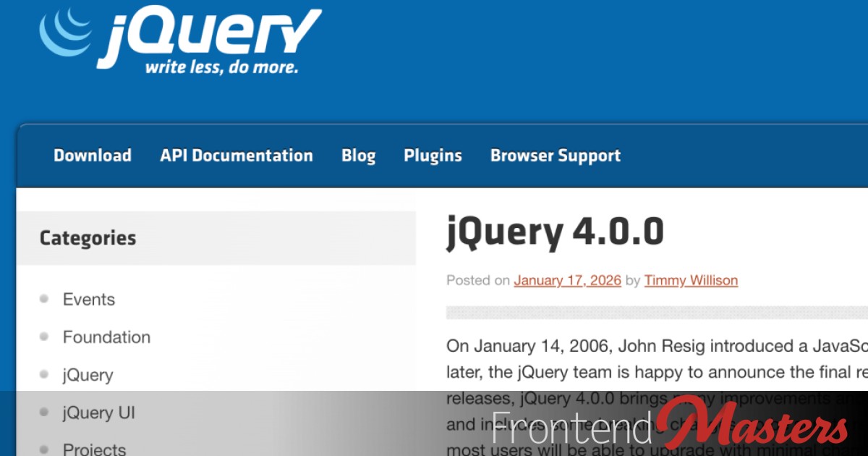Screen dimensions: 868x456
Task: Click the Frontend Masters logo overlay
Action: coord(669,427)
